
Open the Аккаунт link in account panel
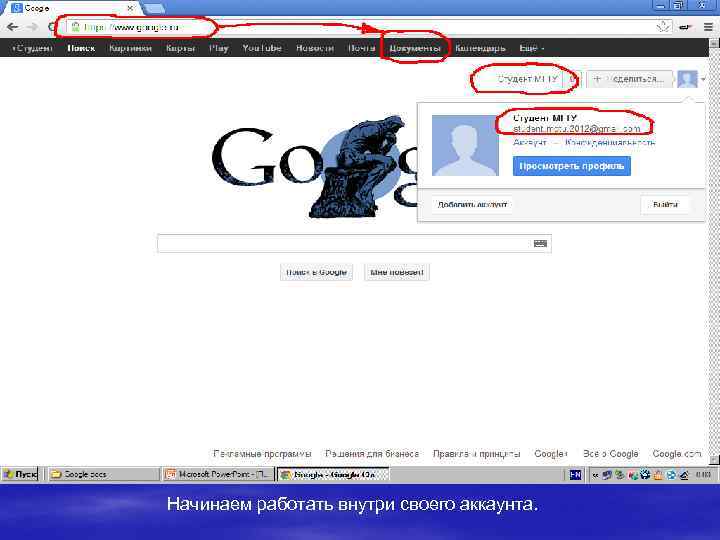(x=530, y=142)
